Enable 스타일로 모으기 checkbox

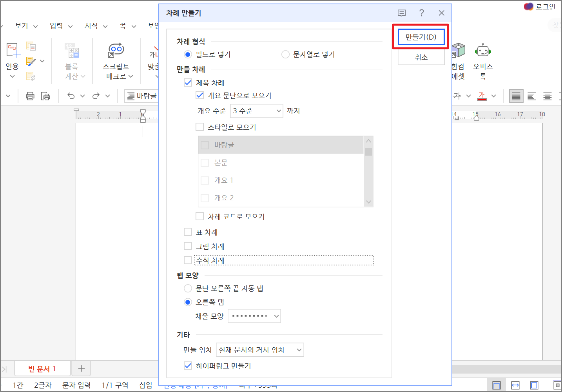pos(200,127)
